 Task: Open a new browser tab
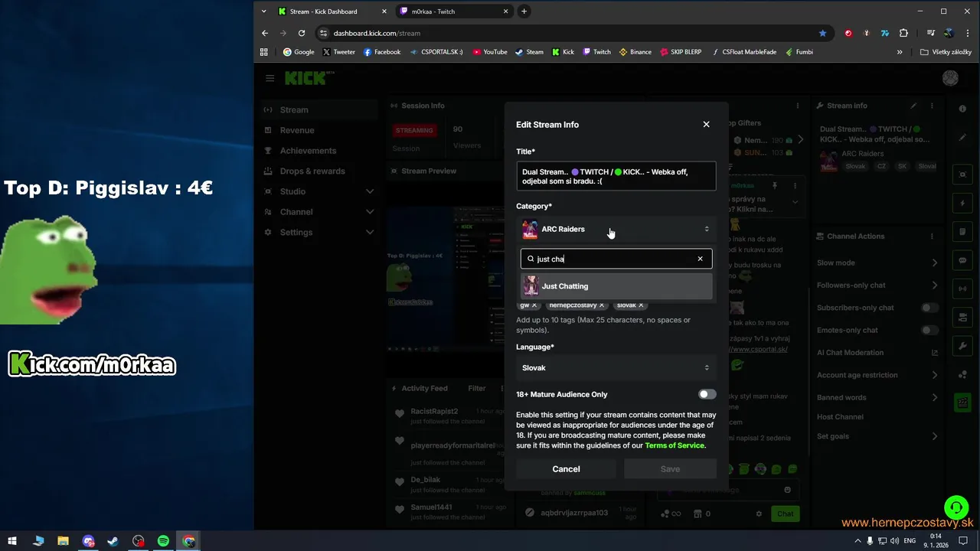[x=524, y=11]
